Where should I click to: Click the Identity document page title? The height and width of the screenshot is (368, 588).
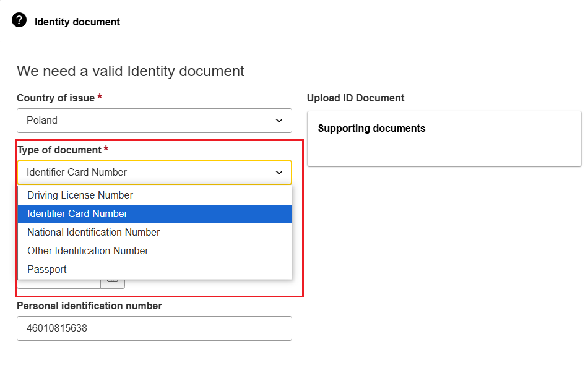(77, 22)
